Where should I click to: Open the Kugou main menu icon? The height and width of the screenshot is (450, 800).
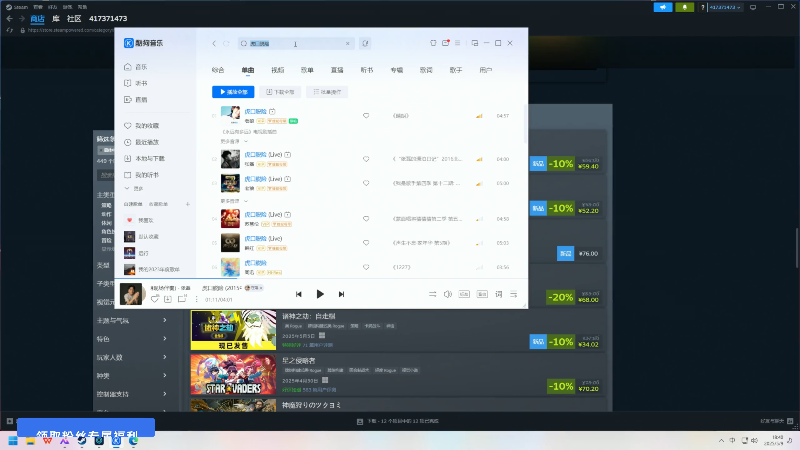pos(458,43)
